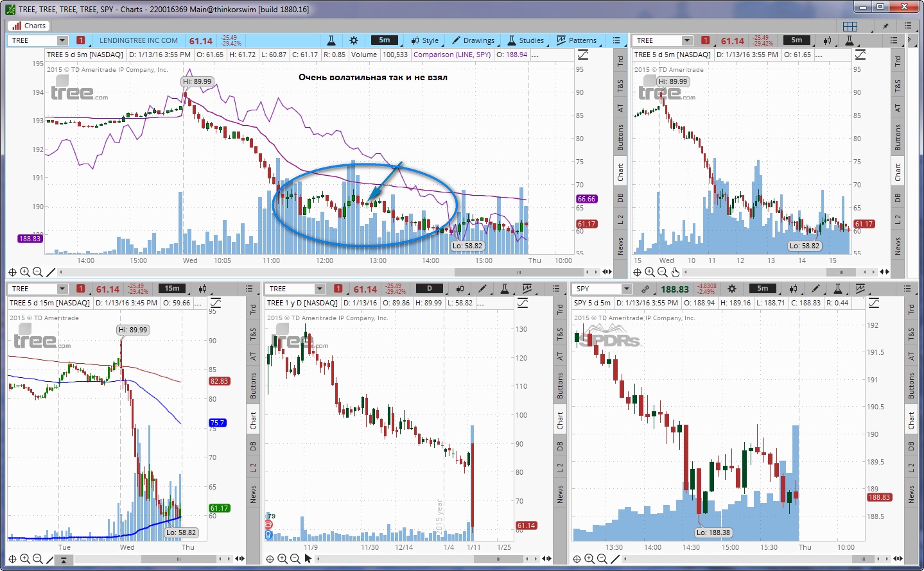Viewport: 924px width, 571px height.
Task: Open the drawings pencil icon in bottom-middle chart
Action: (x=482, y=289)
